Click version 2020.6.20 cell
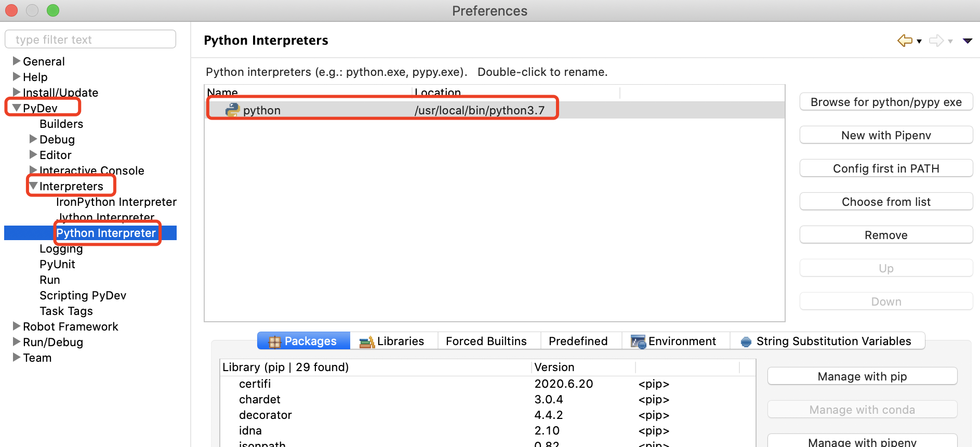The image size is (980, 447). point(564,384)
